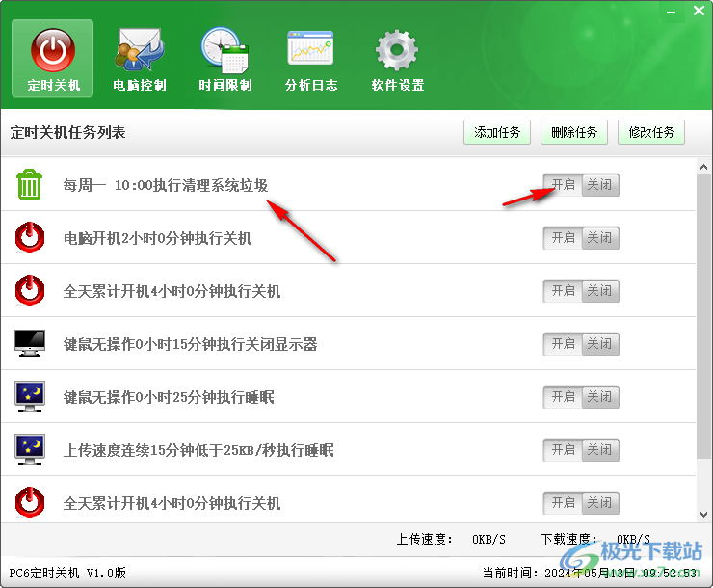Select task 电脑开机2小时0分钟执行关机
Image resolution: width=713 pixels, height=588 pixels.
[157, 238]
